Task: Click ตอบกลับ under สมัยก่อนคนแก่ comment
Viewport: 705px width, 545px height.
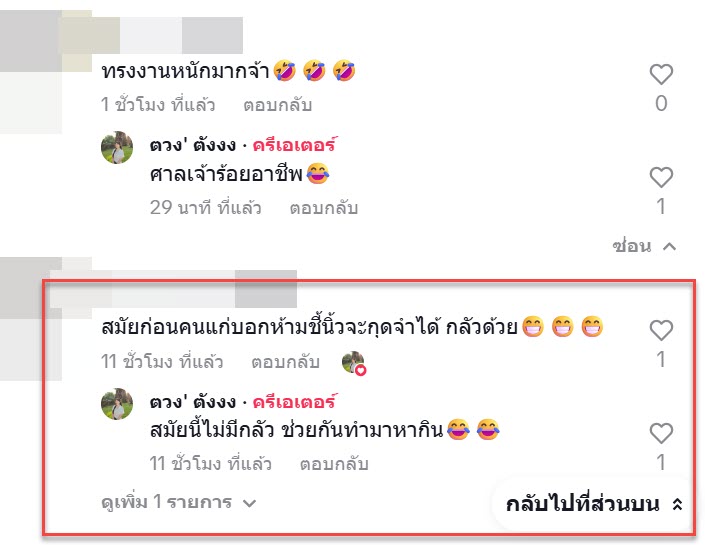Action: tap(286, 362)
